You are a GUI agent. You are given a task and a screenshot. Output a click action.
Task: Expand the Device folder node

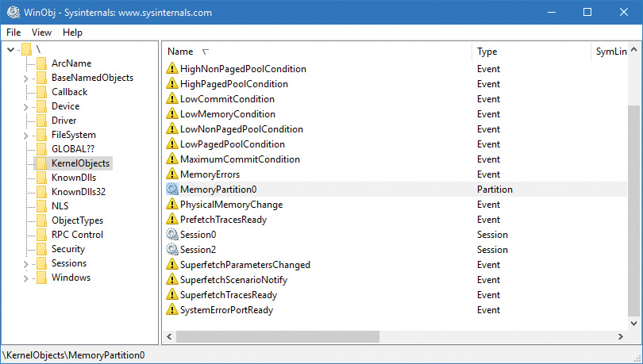(x=25, y=107)
